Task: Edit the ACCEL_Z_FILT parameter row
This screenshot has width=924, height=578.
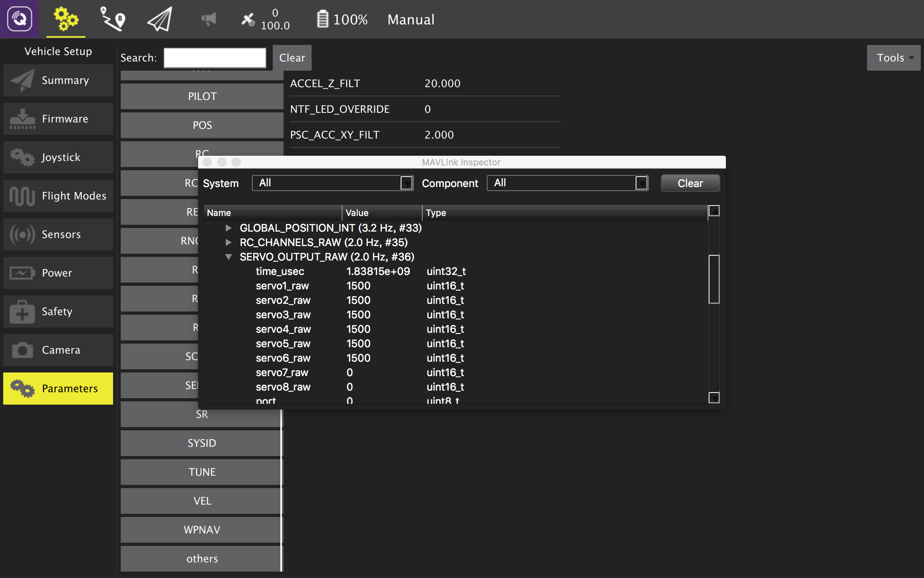Action: (x=425, y=83)
